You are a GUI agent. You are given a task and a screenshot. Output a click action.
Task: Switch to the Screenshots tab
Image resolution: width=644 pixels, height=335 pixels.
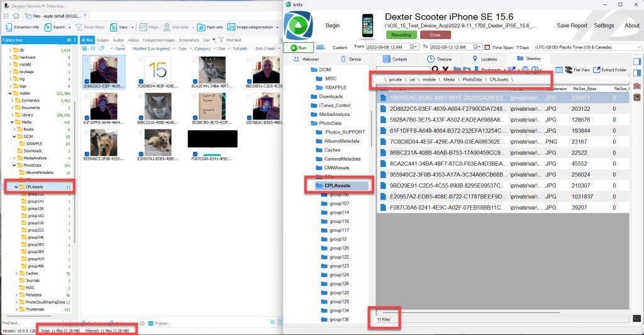(189, 40)
